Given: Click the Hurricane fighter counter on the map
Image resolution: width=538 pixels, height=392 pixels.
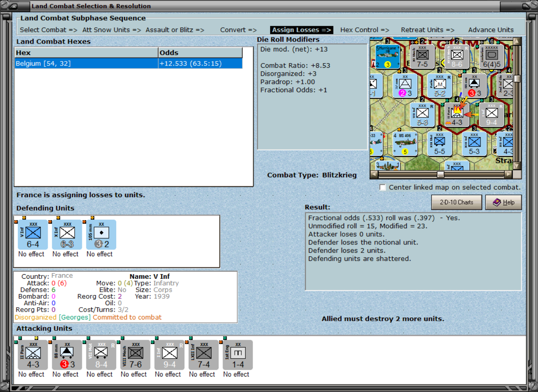Looking at the screenshot, I should point(387,56).
